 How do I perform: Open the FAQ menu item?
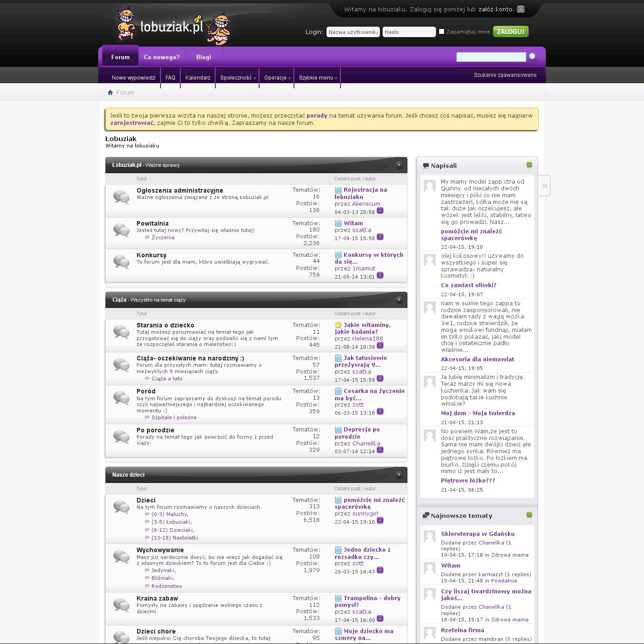pyautogui.click(x=170, y=78)
